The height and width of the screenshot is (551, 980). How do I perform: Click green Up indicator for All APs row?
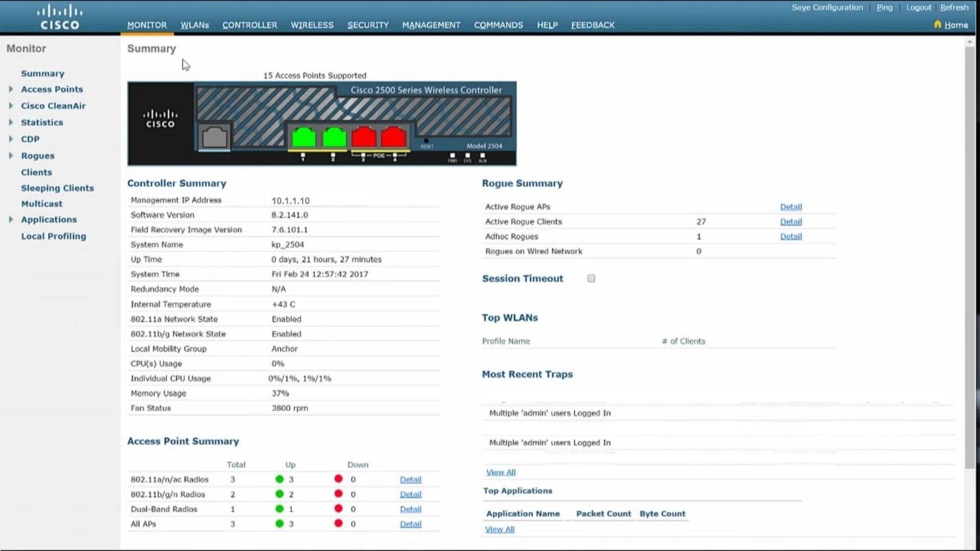(x=280, y=524)
